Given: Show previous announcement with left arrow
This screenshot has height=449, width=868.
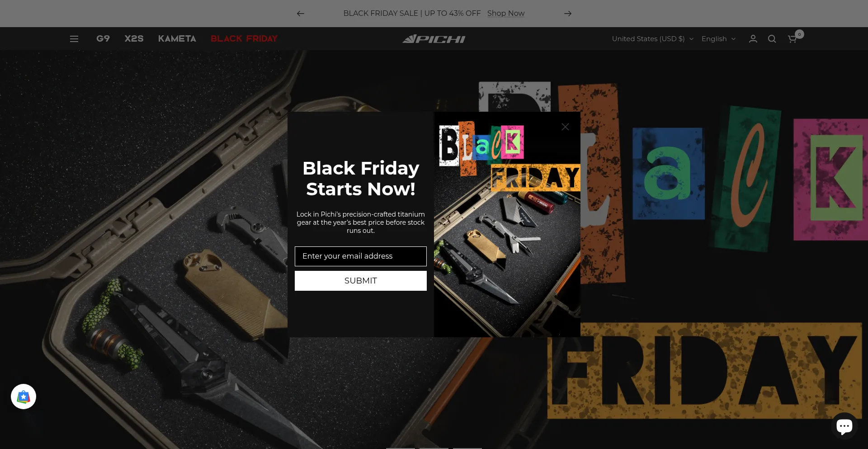Looking at the screenshot, I should (x=301, y=14).
